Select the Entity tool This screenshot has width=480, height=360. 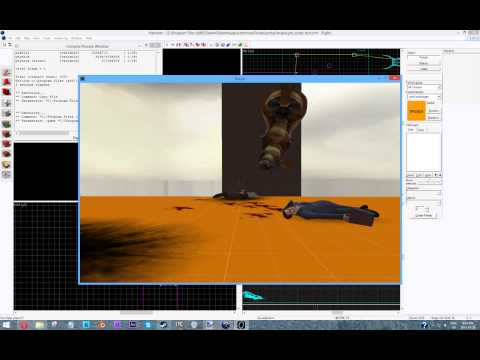click(x=7, y=103)
